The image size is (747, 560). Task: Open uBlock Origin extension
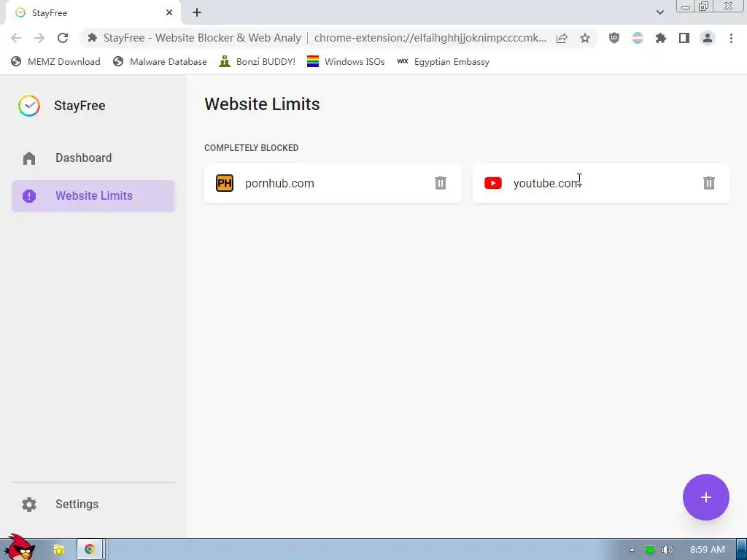pyautogui.click(x=614, y=38)
